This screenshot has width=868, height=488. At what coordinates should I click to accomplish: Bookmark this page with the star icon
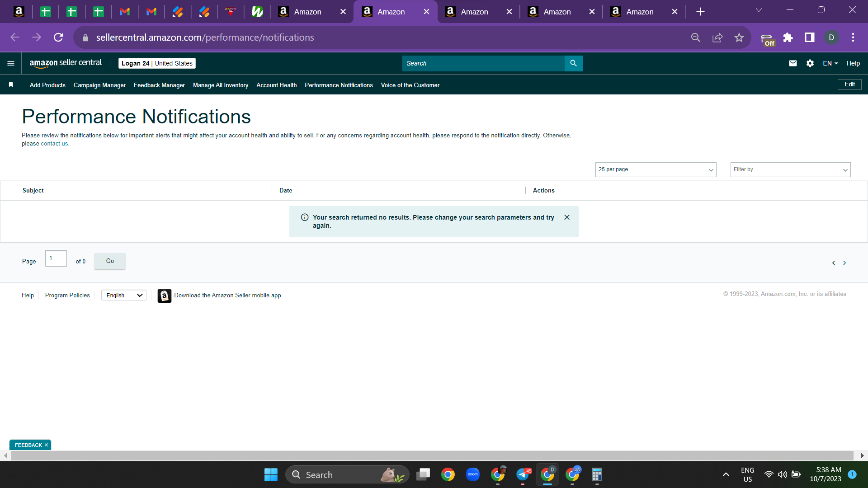[739, 38]
